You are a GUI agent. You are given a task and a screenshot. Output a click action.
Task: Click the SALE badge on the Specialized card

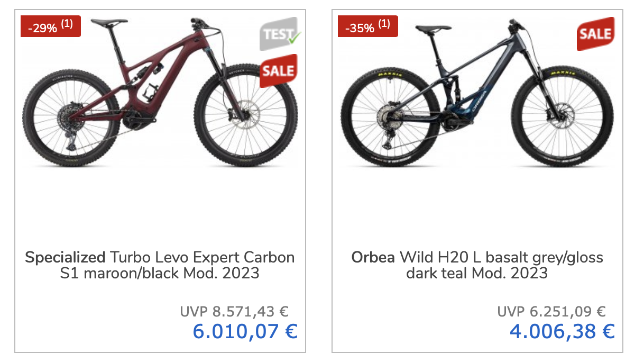[279, 71]
